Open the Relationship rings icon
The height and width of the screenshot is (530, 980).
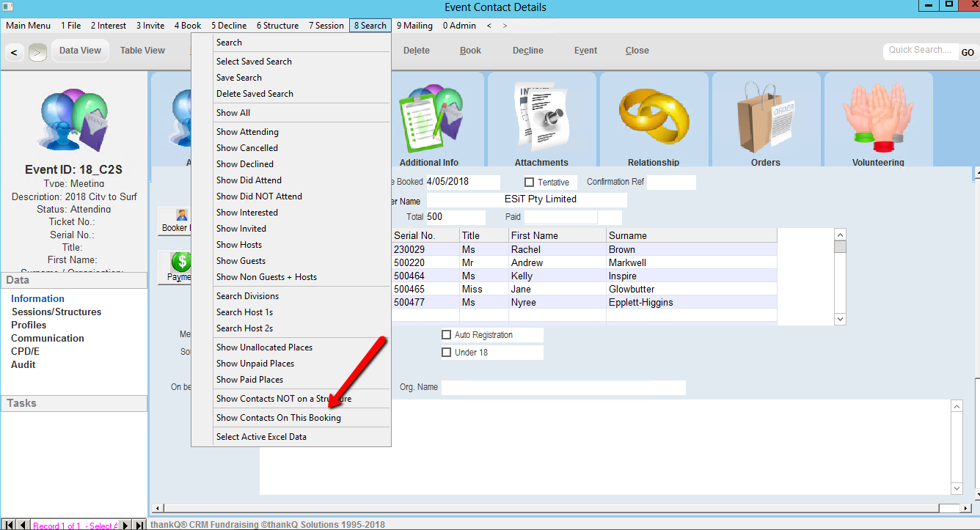654,117
